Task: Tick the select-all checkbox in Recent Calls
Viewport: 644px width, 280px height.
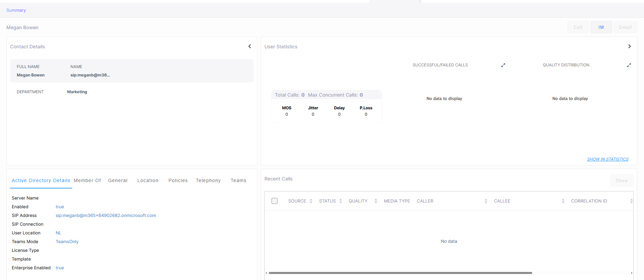Action: click(275, 201)
